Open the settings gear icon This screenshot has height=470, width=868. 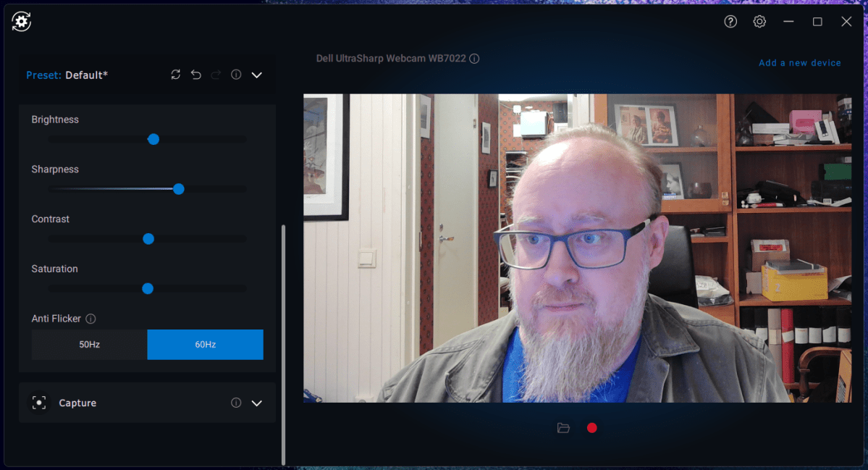coord(759,22)
